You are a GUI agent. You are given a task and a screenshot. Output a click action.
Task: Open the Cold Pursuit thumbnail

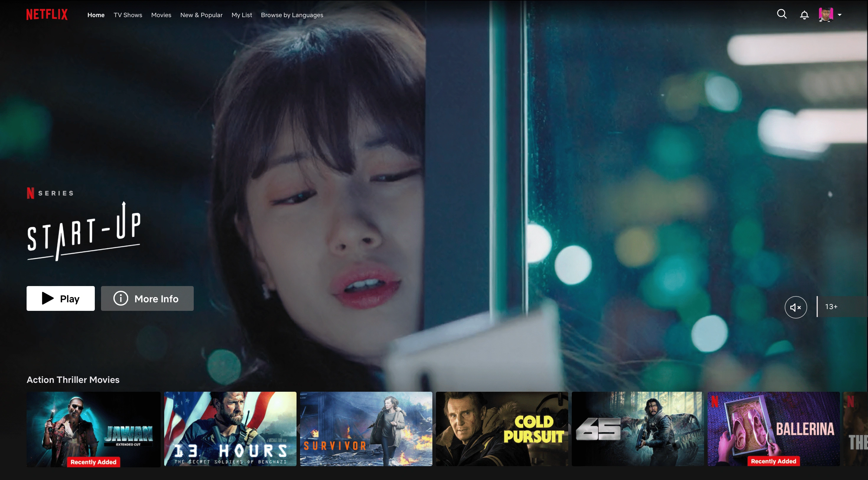point(502,429)
